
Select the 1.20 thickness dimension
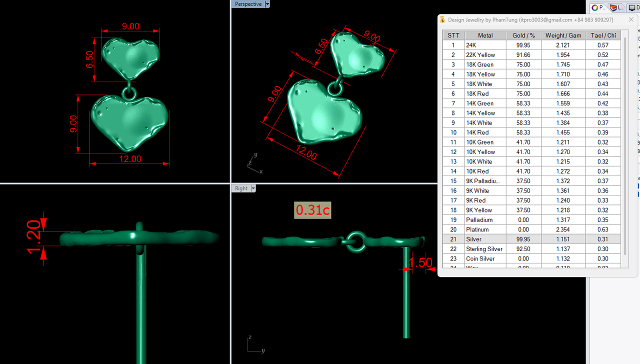coord(33,238)
